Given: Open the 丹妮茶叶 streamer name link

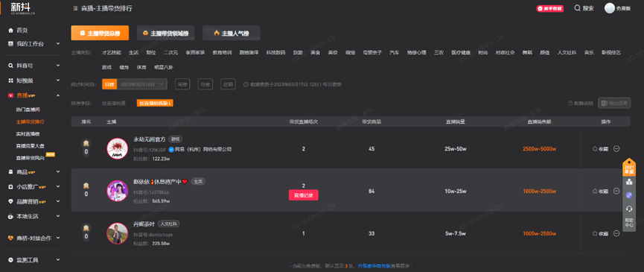Looking at the screenshot, I should [x=144, y=224].
